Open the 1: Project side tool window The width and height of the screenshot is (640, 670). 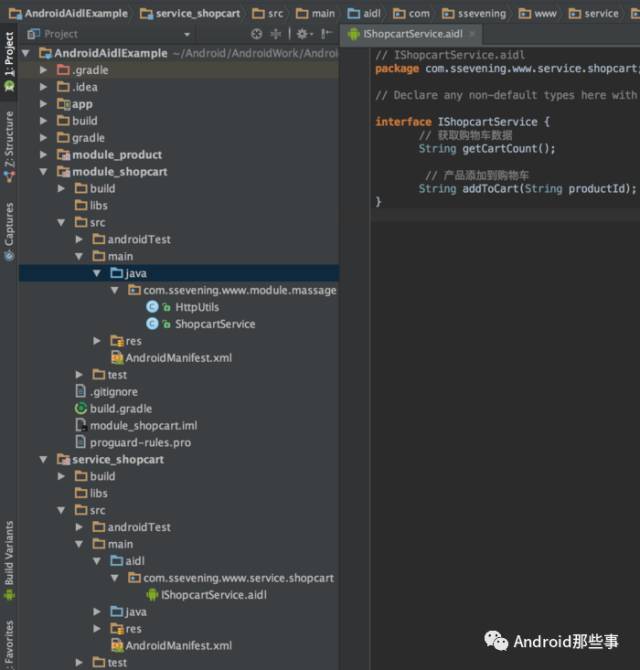(9, 62)
